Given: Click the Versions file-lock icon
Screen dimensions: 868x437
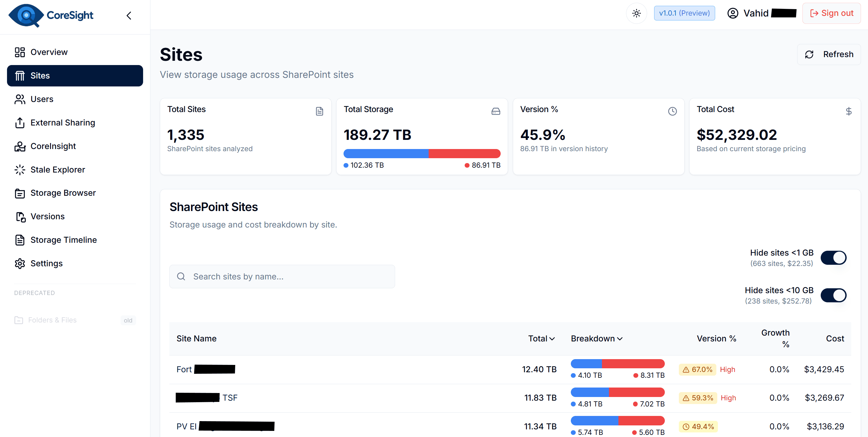Looking at the screenshot, I should pos(20,217).
